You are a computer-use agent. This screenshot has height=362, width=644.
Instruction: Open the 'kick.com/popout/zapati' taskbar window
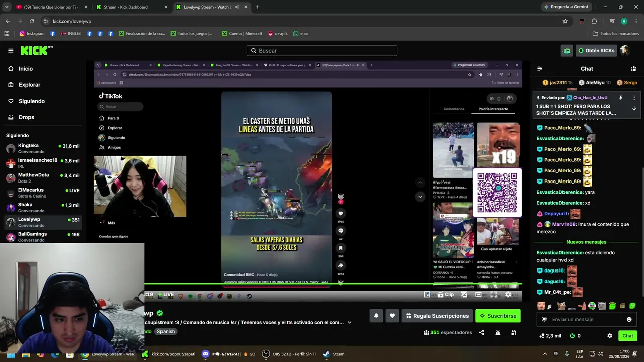tap(169, 354)
